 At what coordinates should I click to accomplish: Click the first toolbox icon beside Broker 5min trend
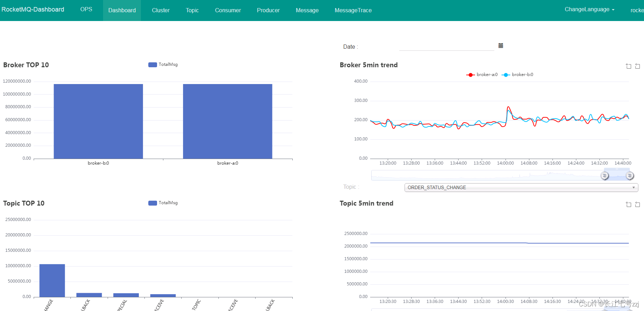629,66
